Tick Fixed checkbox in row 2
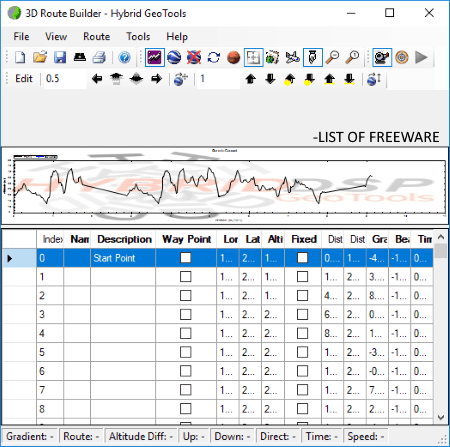450x447 pixels. [303, 295]
